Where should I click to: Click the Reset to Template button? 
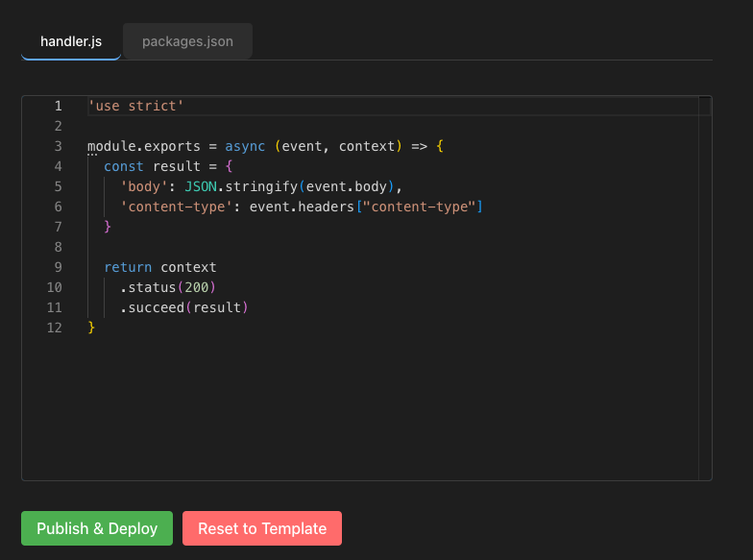(x=262, y=528)
